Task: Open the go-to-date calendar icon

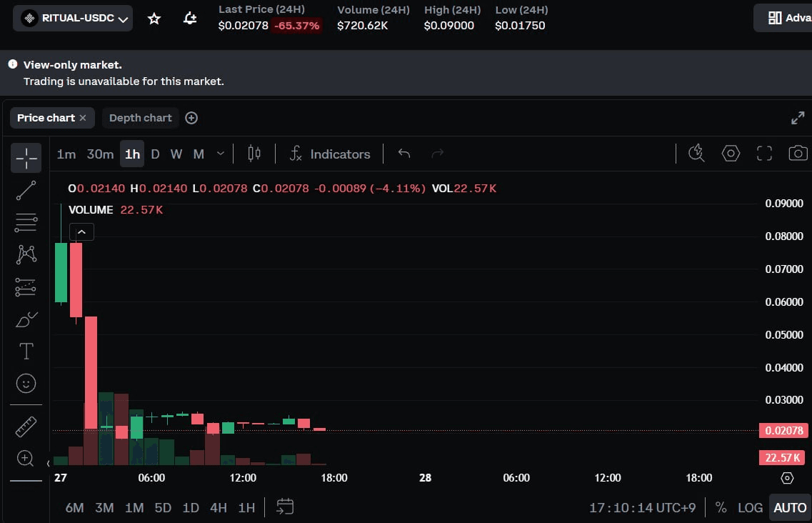Action: pyautogui.click(x=285, y=507)
